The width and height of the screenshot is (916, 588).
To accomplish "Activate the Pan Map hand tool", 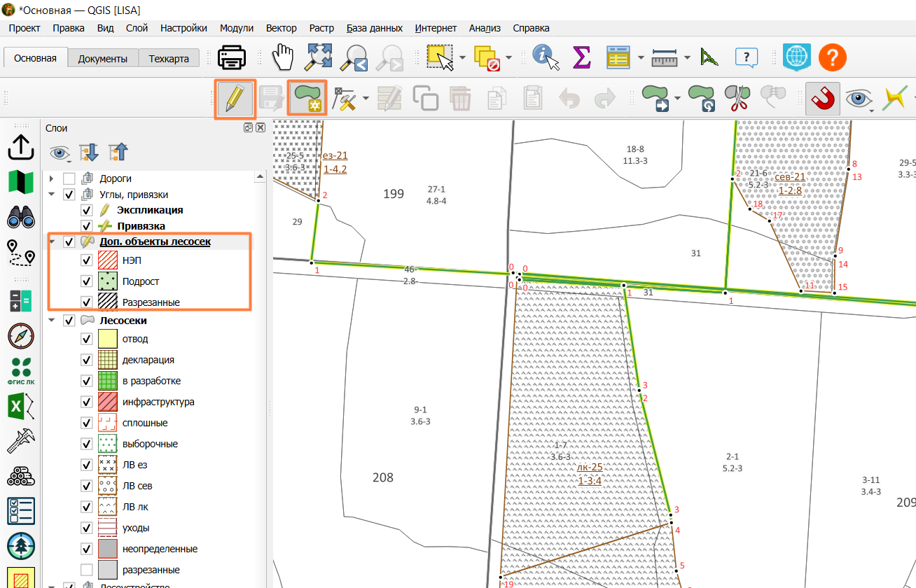I will (282, 57).
